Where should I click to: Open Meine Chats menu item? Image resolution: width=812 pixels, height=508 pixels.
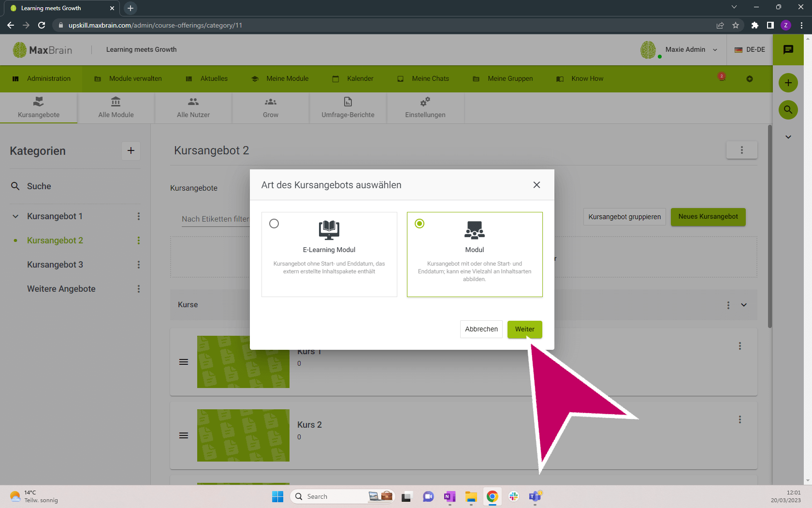click(423, 78)
